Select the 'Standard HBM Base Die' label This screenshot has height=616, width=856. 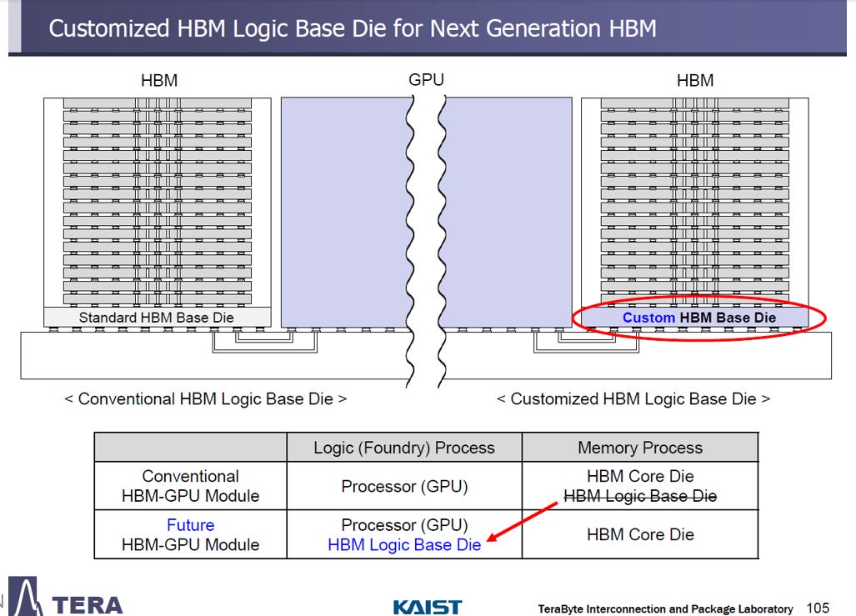coord(156,318)
